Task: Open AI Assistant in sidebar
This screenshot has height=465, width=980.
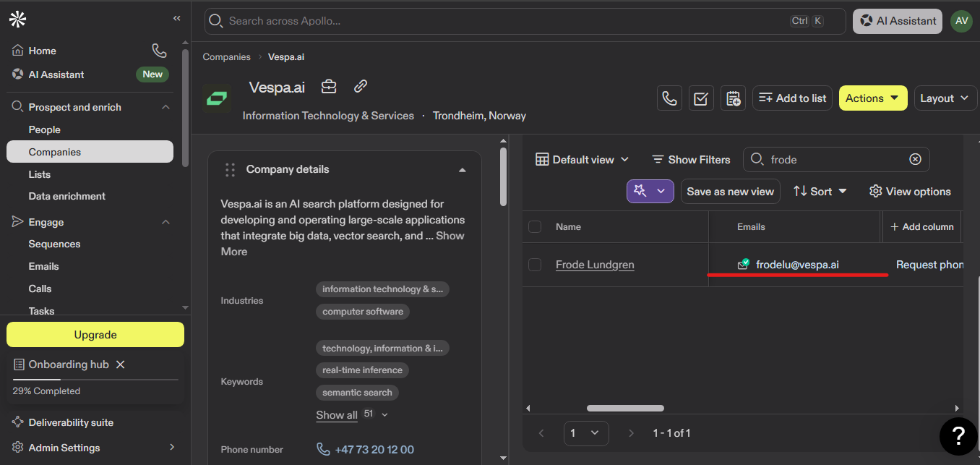Action: click(56, 74)
